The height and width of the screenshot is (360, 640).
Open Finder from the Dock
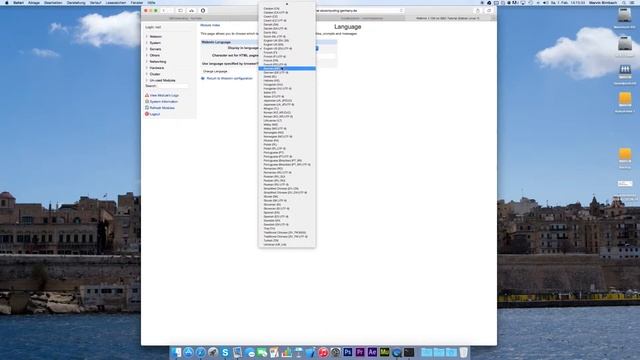click(176, 352)
